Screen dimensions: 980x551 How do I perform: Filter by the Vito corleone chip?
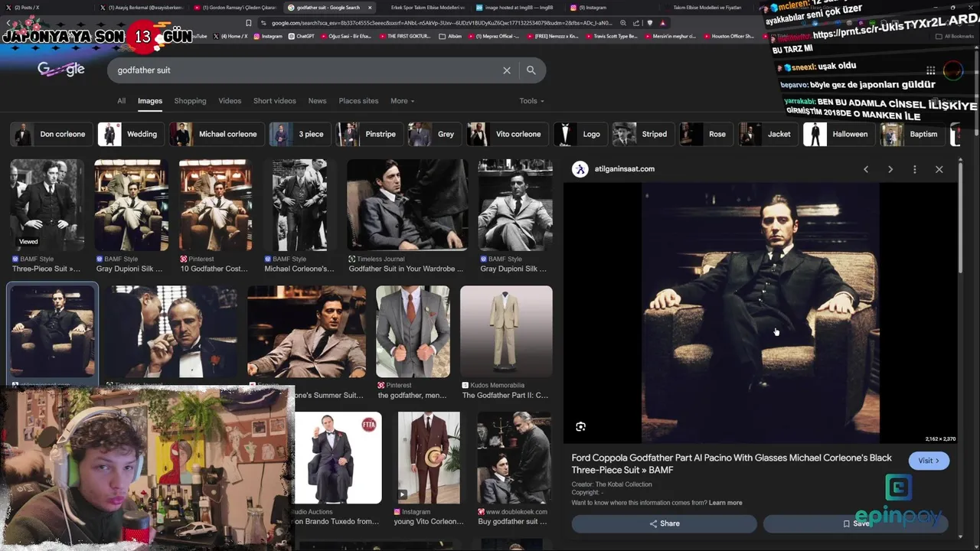click(507, 134)
